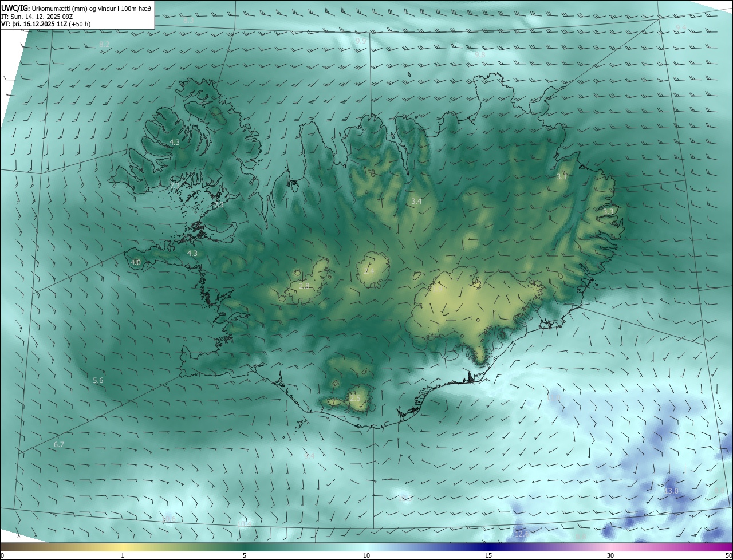The image size is (733, 560).
Task: Click the colour scale tick label 10
Action: click(366, 555)
